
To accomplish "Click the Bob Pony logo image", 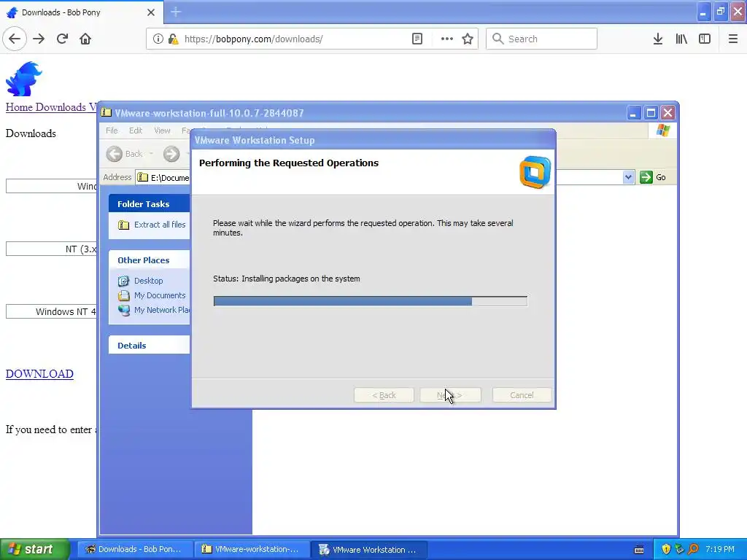I will [x=24, y=79].
